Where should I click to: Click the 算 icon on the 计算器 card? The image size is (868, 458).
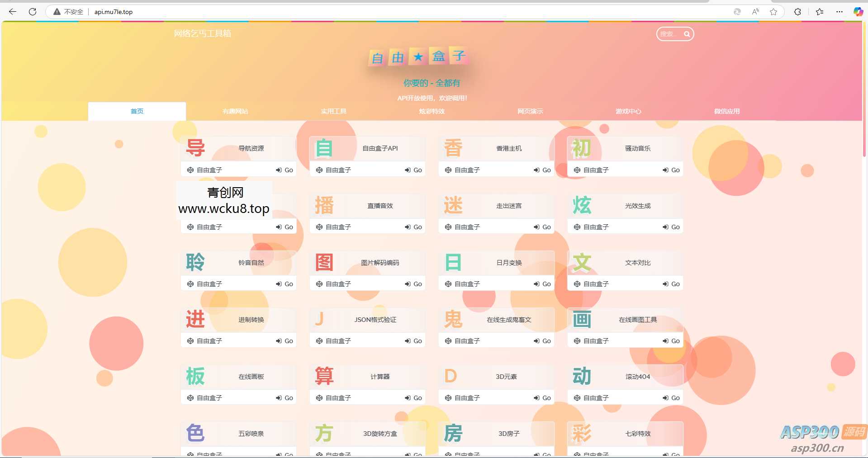324,376
